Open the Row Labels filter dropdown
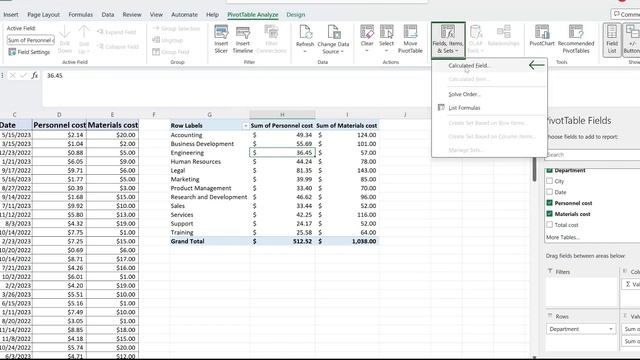The image size is (640, 360). pos(245,126)
